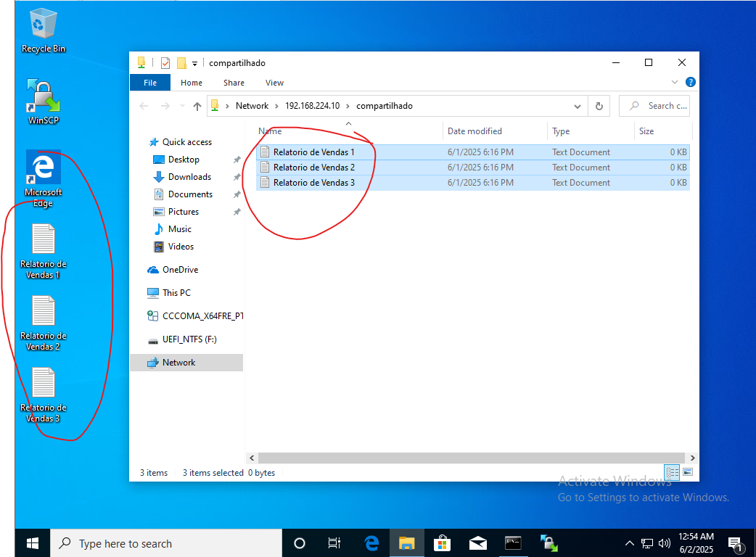
Task: Sort files by Date modified column
Action: pos(474,131)
